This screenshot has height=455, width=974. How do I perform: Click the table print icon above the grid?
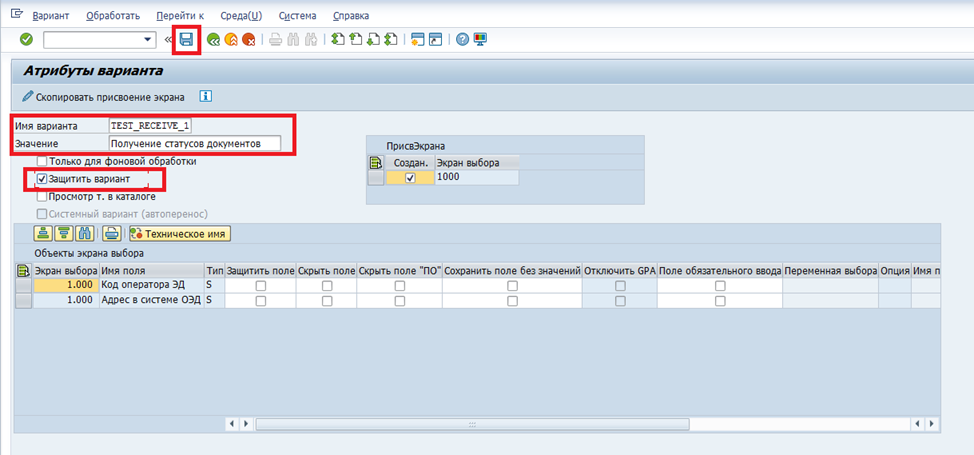tap(112, 233)
